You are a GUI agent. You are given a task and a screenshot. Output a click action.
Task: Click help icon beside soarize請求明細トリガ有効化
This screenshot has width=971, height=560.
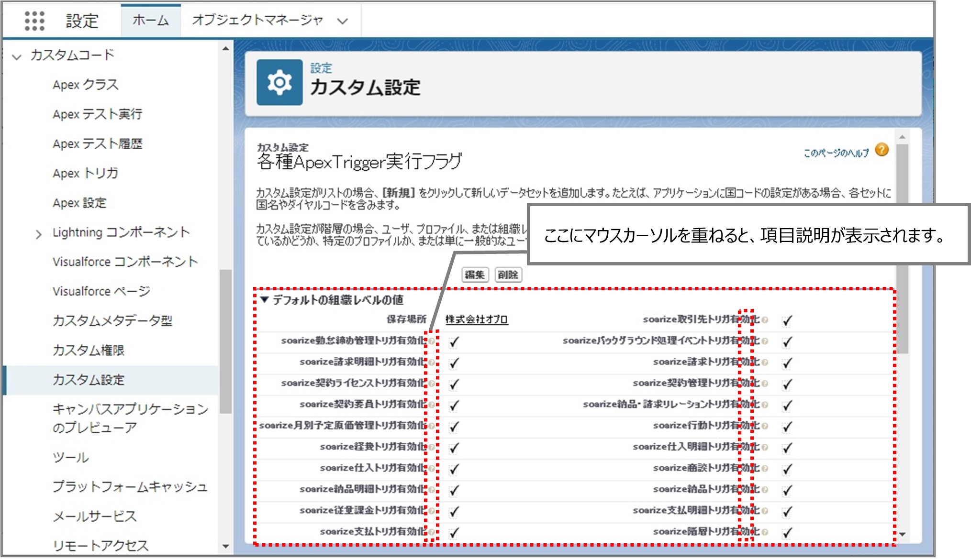[x=432, y=362]
